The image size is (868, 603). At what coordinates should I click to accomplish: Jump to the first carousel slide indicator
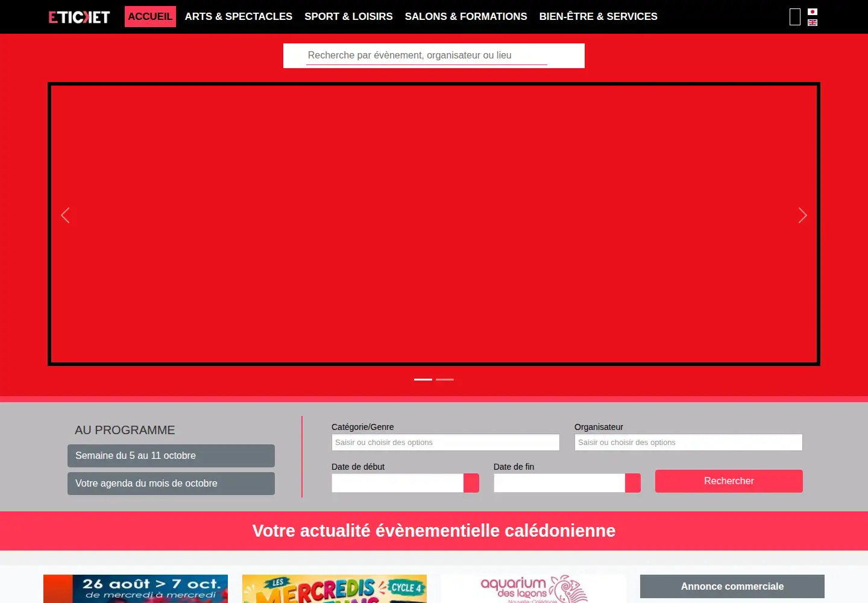(x=423, y=379)
